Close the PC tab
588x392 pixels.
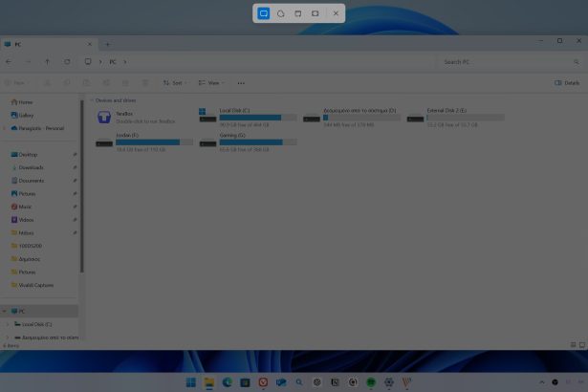[x=89, y=44]
